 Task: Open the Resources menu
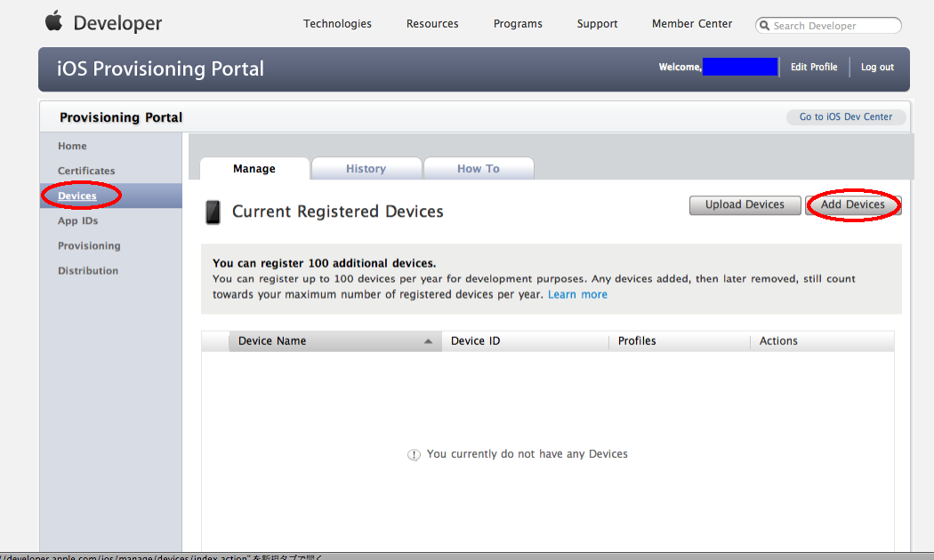click(432, 24)
